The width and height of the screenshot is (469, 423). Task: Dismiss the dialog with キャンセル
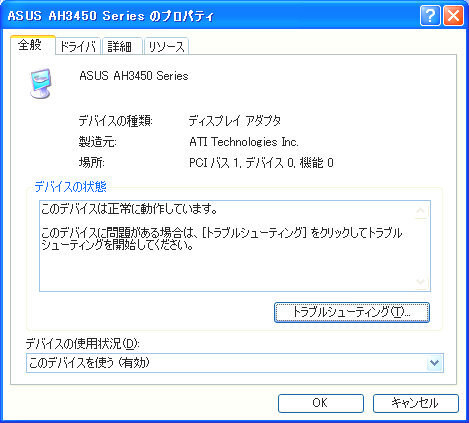tap(415, 403)
